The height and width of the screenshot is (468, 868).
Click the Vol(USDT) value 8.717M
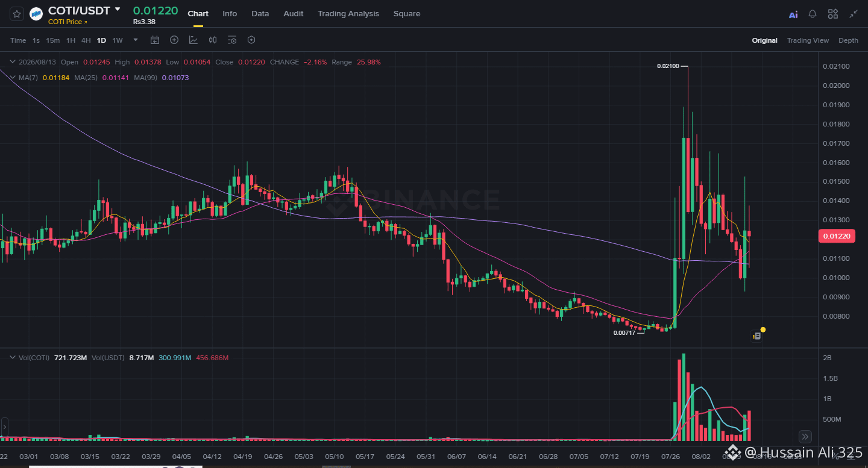click(x=142, y=358)
